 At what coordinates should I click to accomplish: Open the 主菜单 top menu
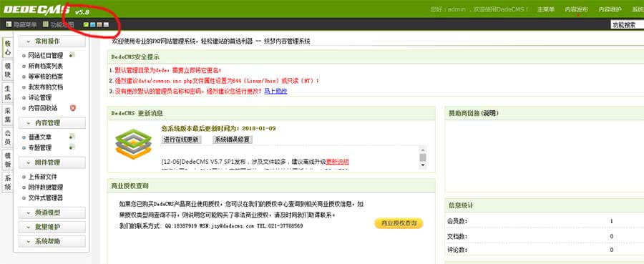[x=546, y=9]
